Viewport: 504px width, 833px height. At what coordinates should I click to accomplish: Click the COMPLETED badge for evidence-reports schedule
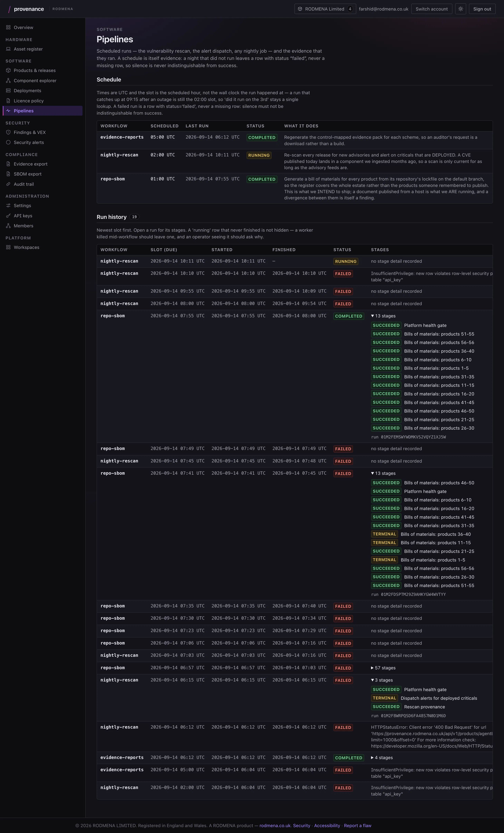click(x=262, y=138)
